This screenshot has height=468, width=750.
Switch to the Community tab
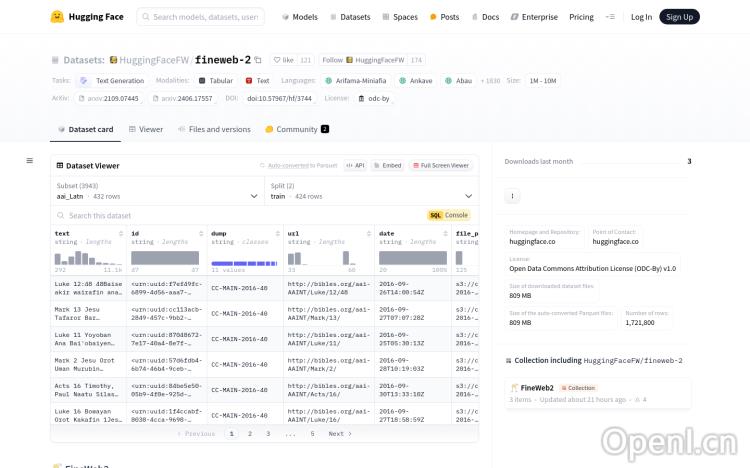point(296,129)
